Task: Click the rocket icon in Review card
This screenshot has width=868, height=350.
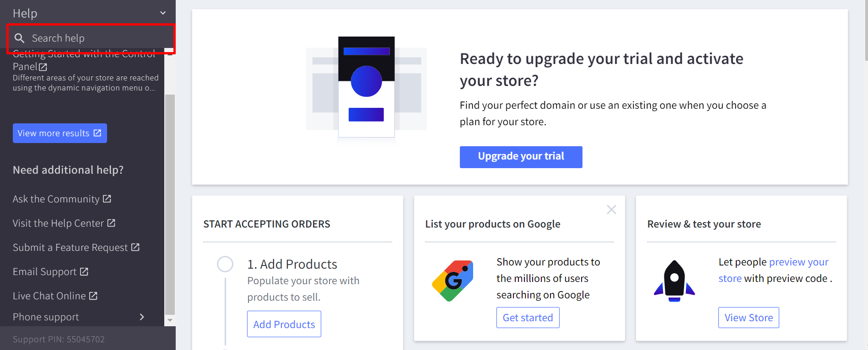Action: pos(674,281)
